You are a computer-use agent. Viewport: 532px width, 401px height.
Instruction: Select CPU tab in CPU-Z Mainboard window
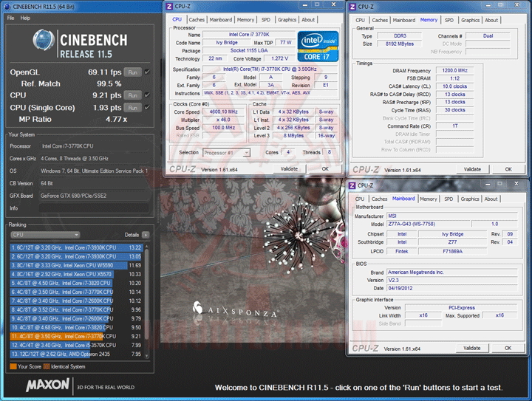click(x=360, y=199)
